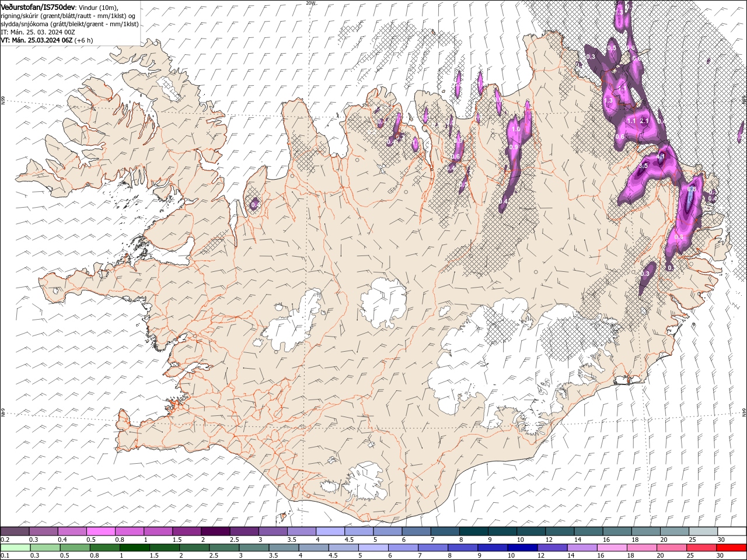Select the light blue 5 swatch in the bottom legend
747x560 pixels.
[x=373, y=548]
